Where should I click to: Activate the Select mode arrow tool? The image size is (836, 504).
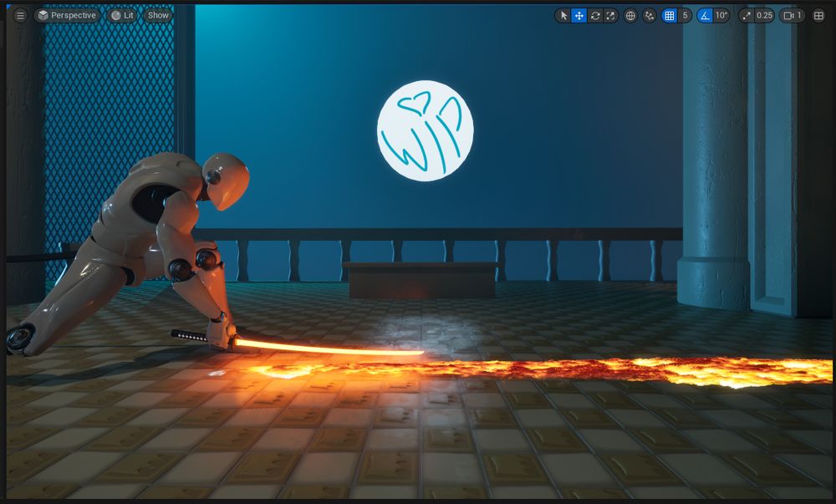(563, 15)
